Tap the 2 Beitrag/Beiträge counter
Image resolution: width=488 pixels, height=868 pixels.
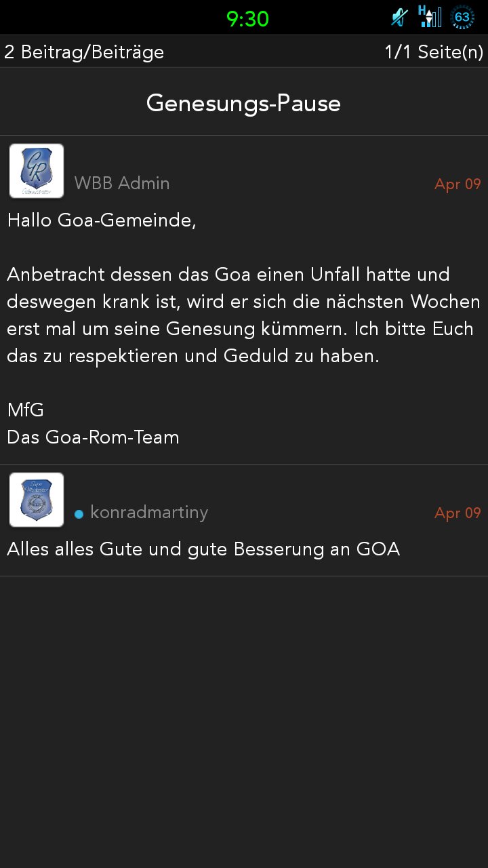(x=84, y=52)
